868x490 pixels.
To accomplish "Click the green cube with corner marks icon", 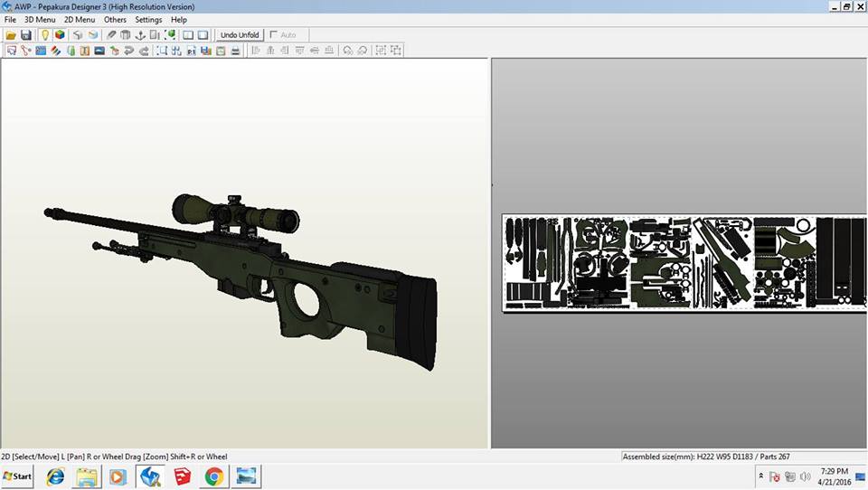I will pyautogui.click(x=171, y=35).
